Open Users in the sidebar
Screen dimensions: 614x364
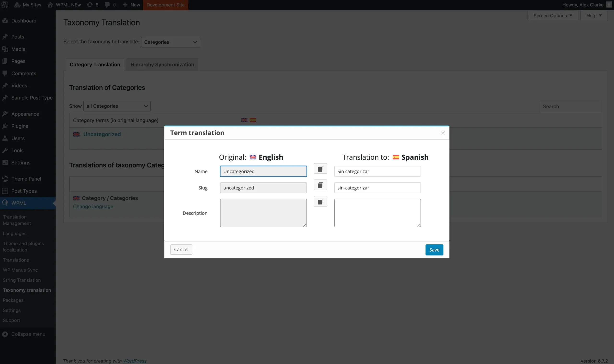point(28,138)
